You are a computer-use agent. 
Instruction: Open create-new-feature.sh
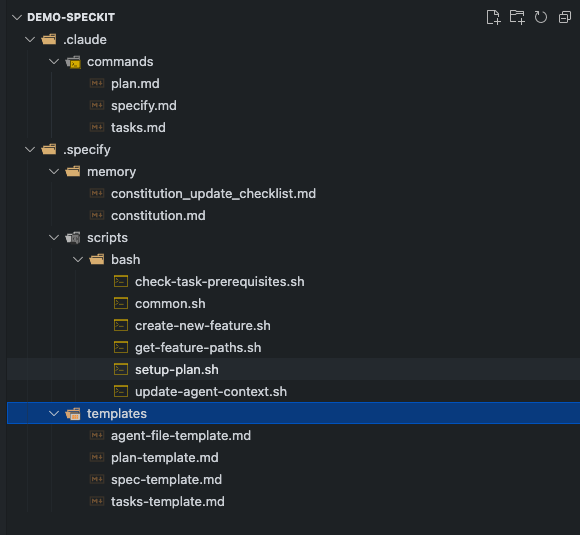point(203,326)
